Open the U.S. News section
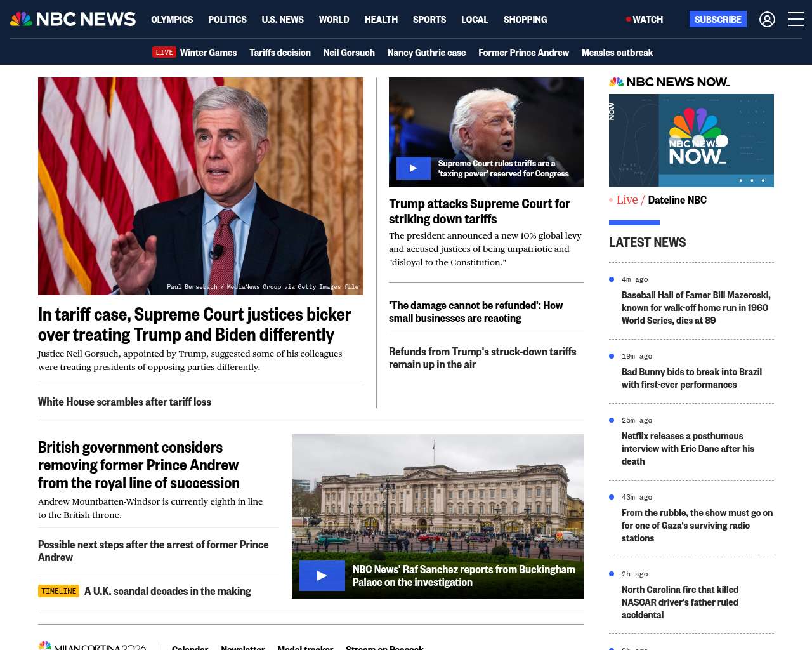 point(282,20)
